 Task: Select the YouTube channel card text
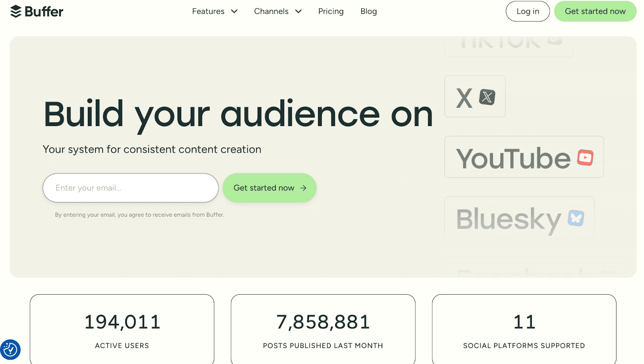tap(513, 158)
